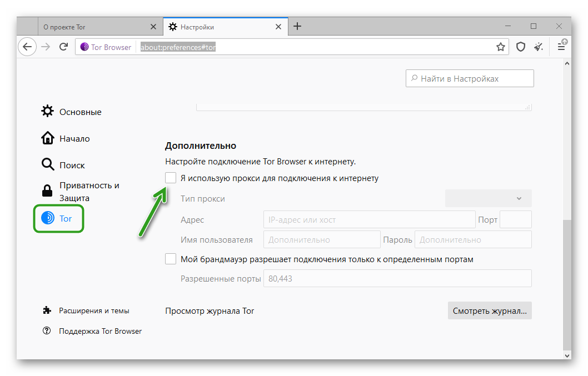Open a new tab with the plus button

pos(297,26)
